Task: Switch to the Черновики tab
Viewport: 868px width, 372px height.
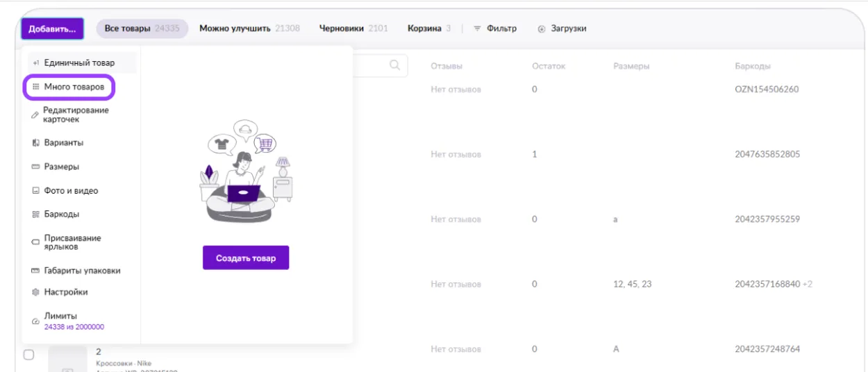Action: pyautogui.click(x=353, y=29)
